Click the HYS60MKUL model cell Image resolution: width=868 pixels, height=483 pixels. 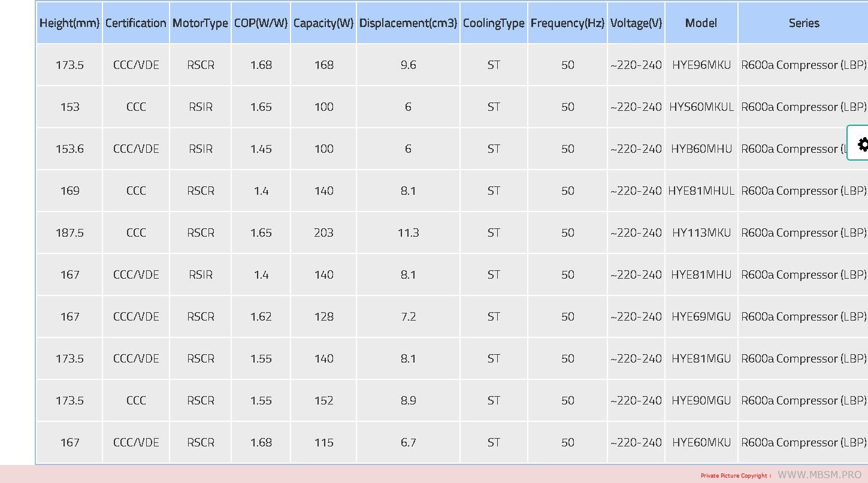point(701,107)
